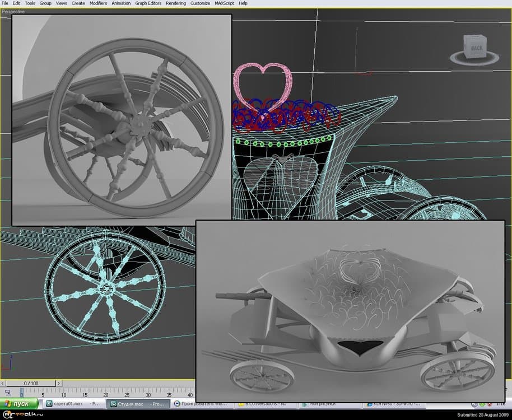Viewport: 512px width, 420px height.
Task: Click the ViewCube BACK face
Action: pos(476,48)
